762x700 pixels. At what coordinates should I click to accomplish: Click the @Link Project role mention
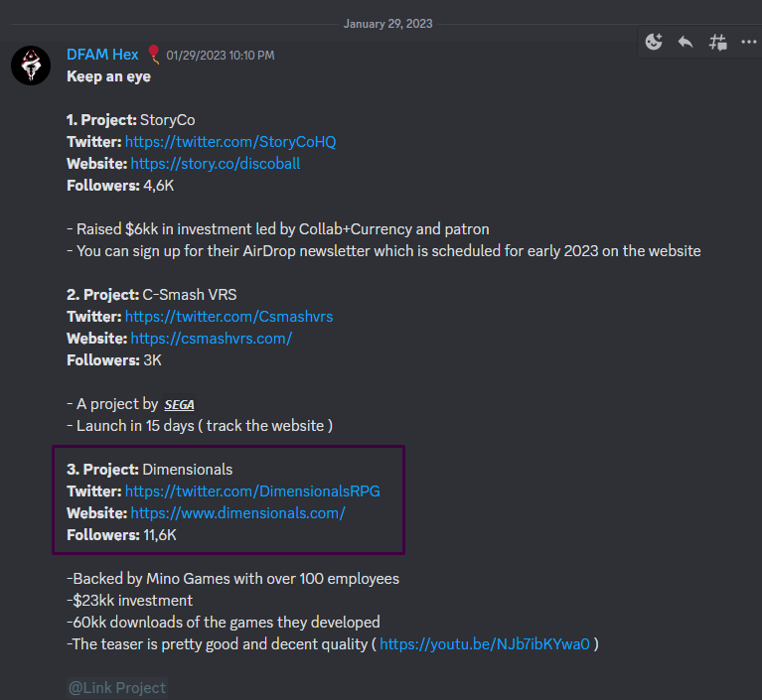(x=117, y=688)
